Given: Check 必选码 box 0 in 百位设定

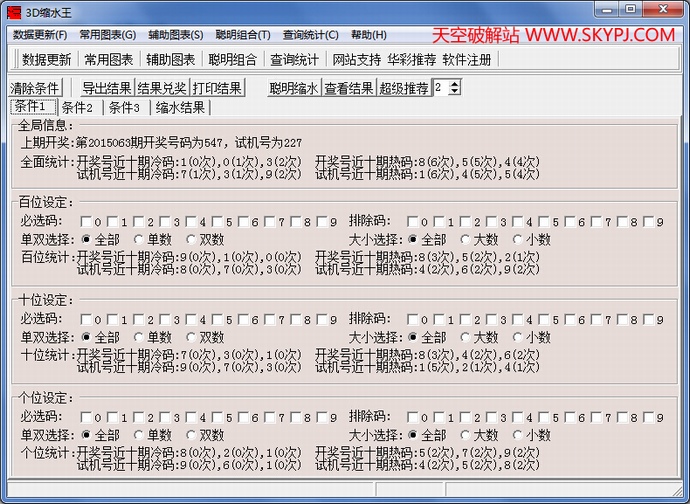Looking at the screenshot, I should (x=87, y=222).
